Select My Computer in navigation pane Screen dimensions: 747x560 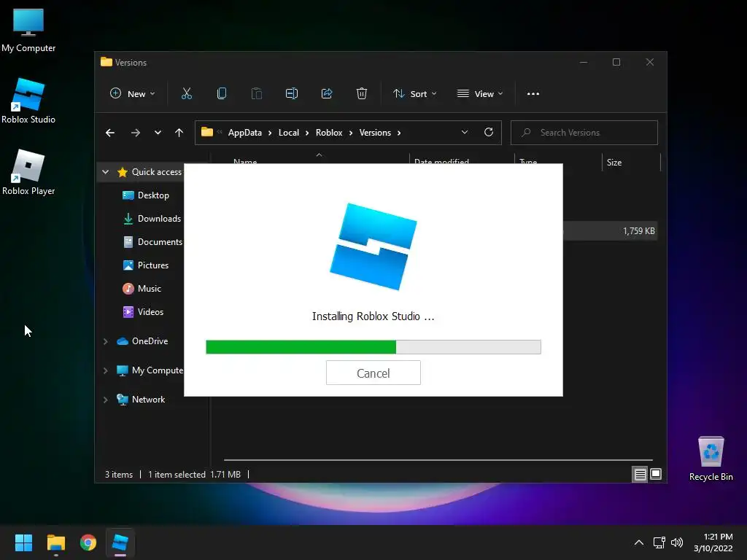tap(150, 370)
